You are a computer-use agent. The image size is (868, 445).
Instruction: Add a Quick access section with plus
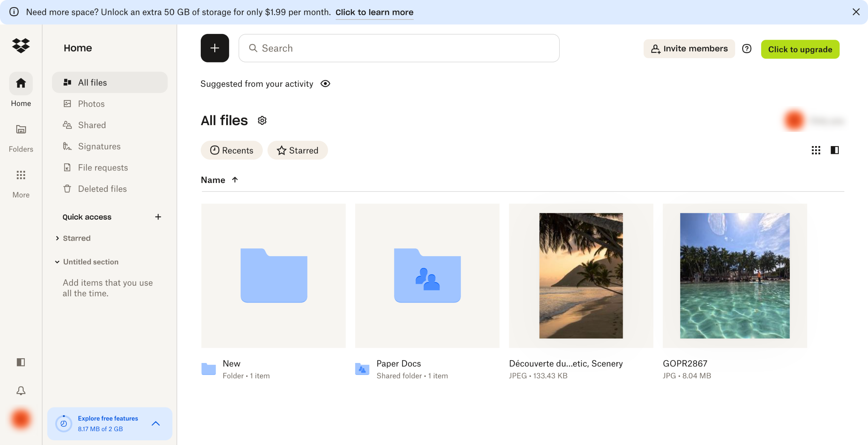pos(158,217)
